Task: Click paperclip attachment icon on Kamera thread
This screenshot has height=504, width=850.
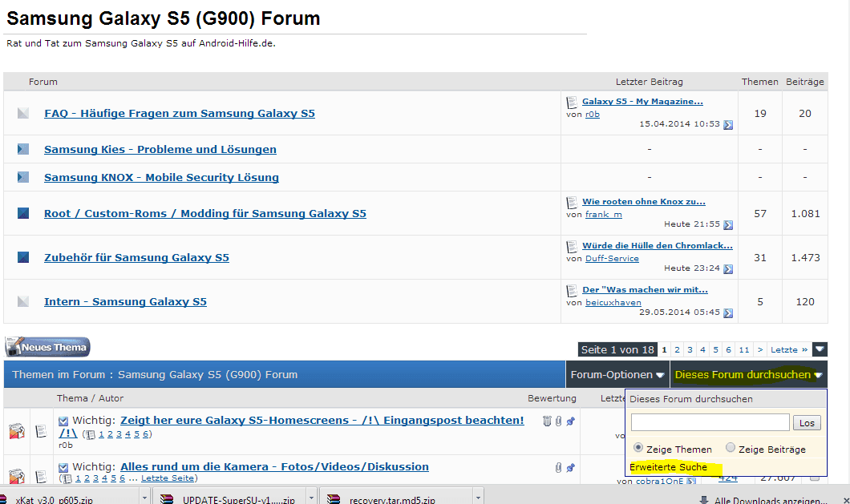Action: (x=558, y=467)
